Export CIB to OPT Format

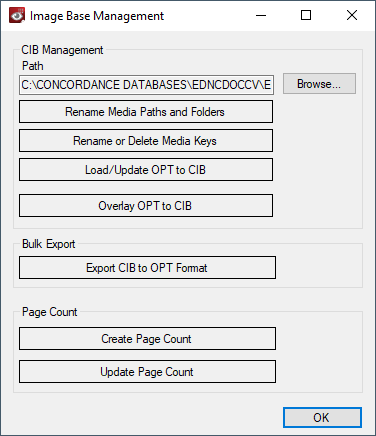point(147,268)
